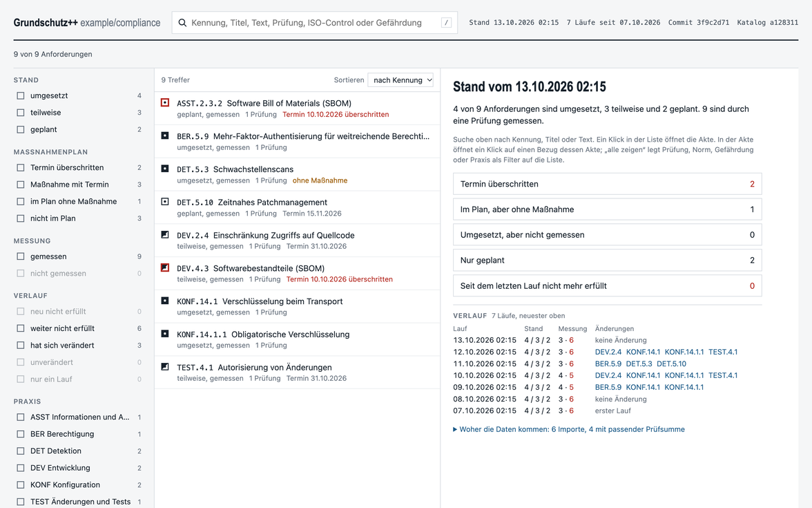Follow KONF.14.1.1 link in 09.10.2026 run
The width and height of the screenshot is (812, 508).
[x=684, y=387]
